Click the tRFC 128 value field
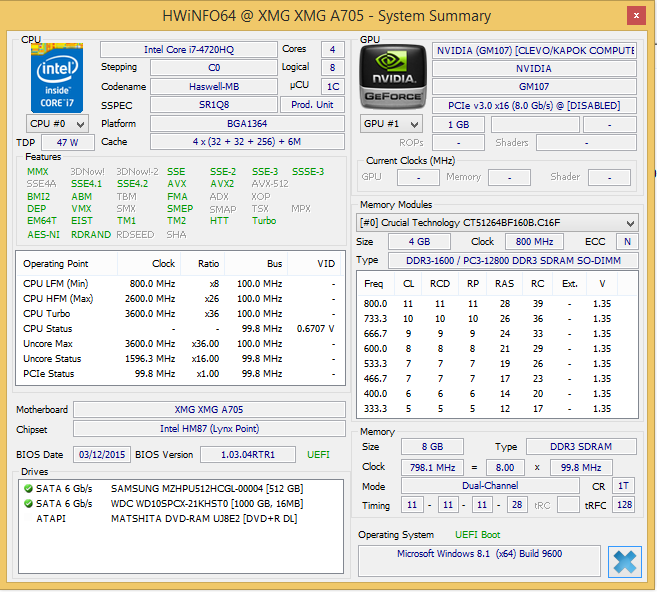The height and width of the screenshot is (592, 657). click(x=624, y=505)
